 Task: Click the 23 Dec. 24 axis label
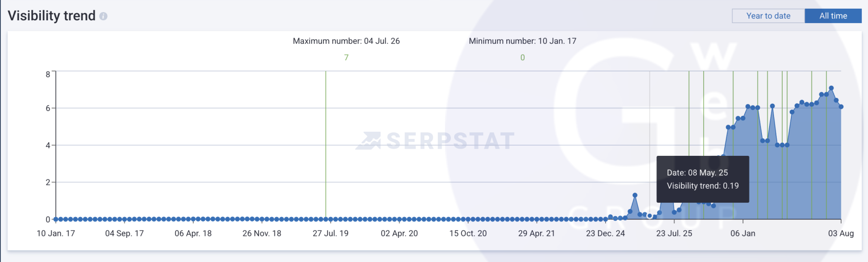tap(605, 234)
